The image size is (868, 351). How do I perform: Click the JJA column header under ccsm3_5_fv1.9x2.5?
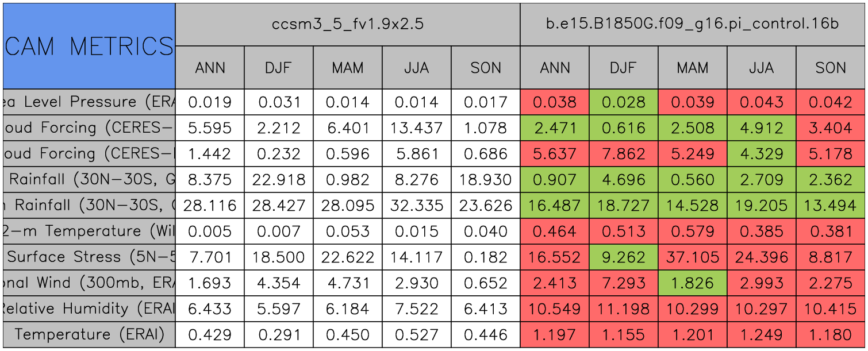tap(416, 68)
